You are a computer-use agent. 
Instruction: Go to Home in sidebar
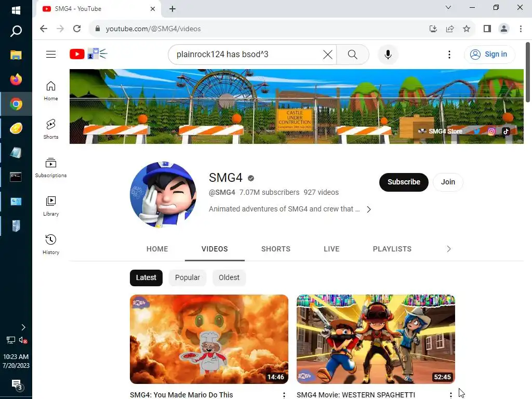click(x=51, y=91)
